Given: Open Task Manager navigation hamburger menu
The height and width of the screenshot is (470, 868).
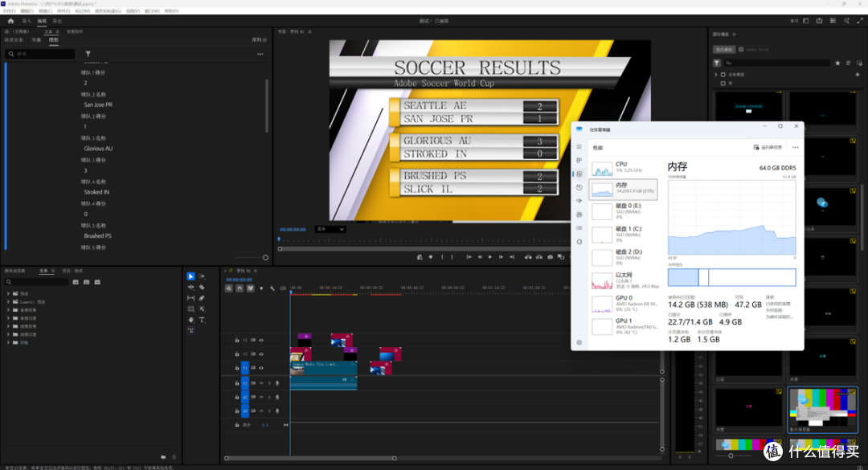Looking at the screenshot, I should click(x=579, y=147).
